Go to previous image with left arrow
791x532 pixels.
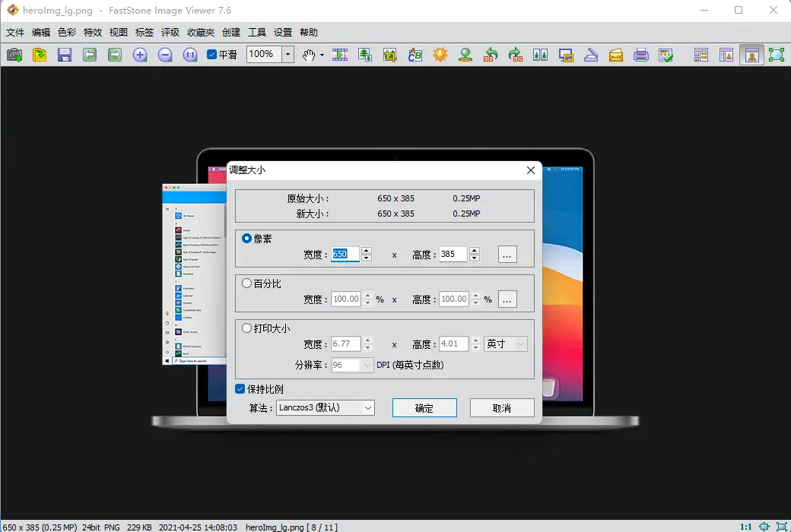pyautogui.click(x=90, y=55)
